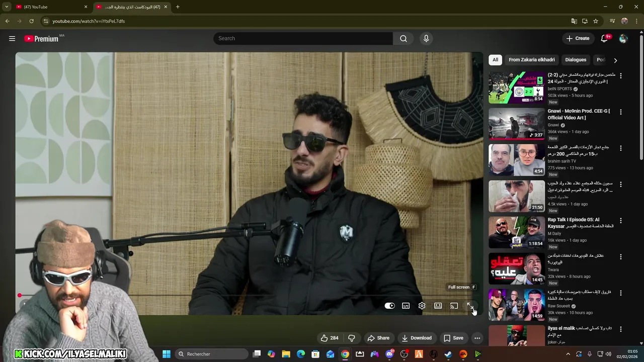Open YouTube notifications bell
The width and height of the screenshot is (644, 362).
pyautogui.click(x=605, y=39)
